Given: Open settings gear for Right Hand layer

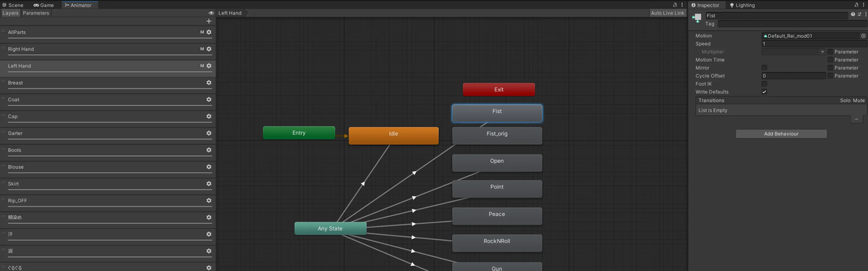Looking at the screenshot, I should point(209,49).
